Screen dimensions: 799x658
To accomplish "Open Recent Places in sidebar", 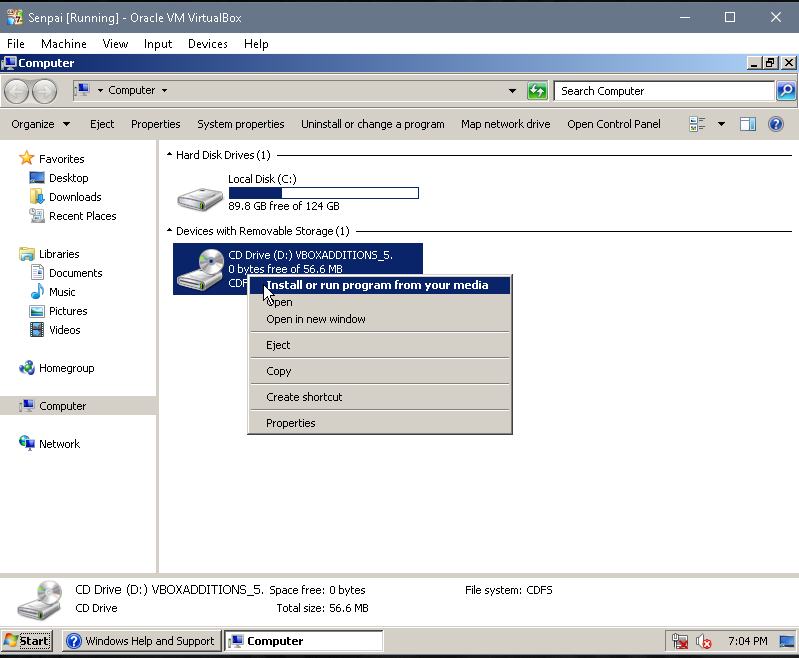I will pyautogui.click(x=83, y=216).
